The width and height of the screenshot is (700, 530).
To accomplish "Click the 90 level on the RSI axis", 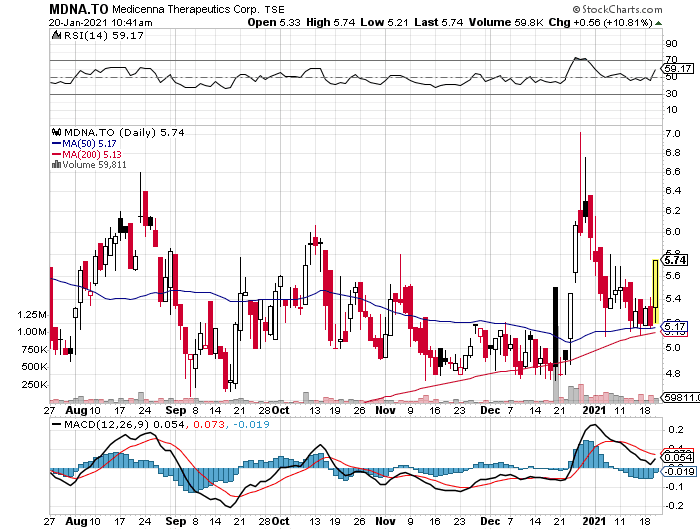I will 671,44.
